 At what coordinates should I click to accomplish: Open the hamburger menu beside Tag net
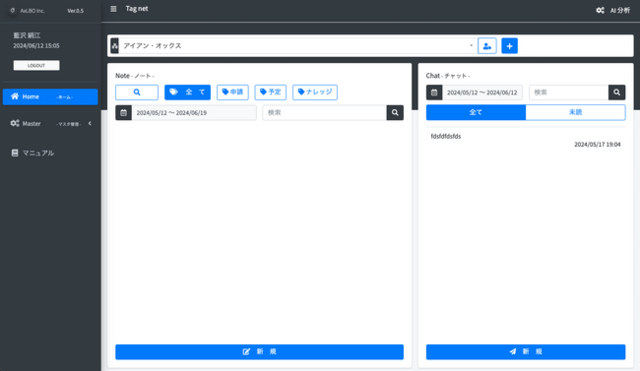[x=113, y=9]
